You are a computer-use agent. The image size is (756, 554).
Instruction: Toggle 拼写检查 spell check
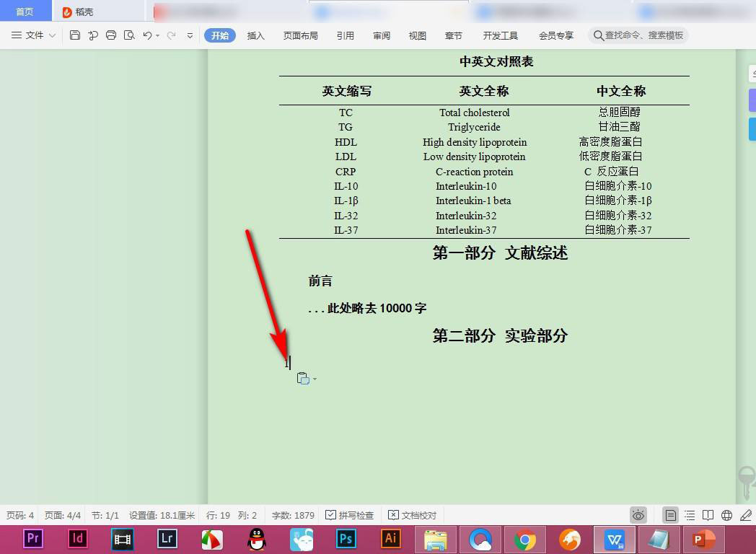(x=350, y=515)
